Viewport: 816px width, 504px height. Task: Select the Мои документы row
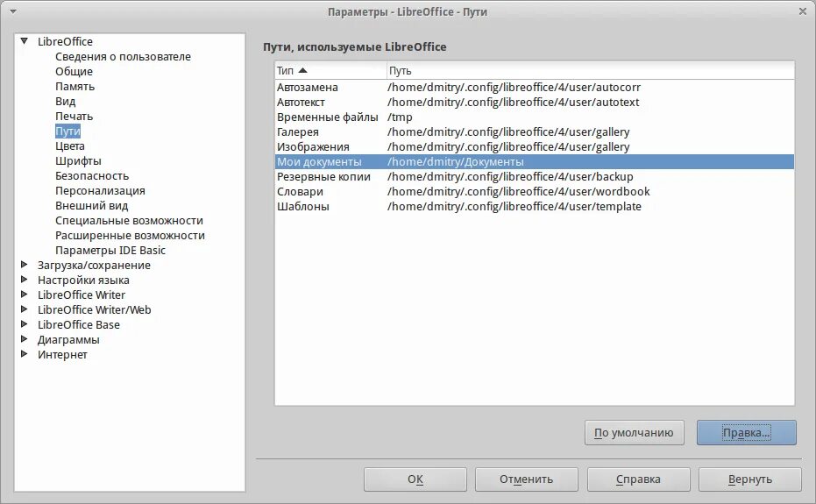(x=535, y=161)
